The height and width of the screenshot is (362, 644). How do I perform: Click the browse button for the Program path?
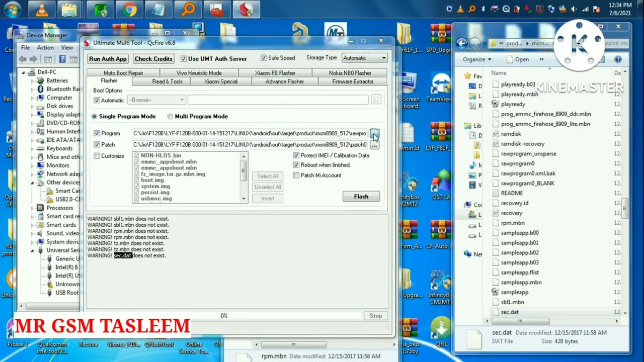tap(375, 133)
